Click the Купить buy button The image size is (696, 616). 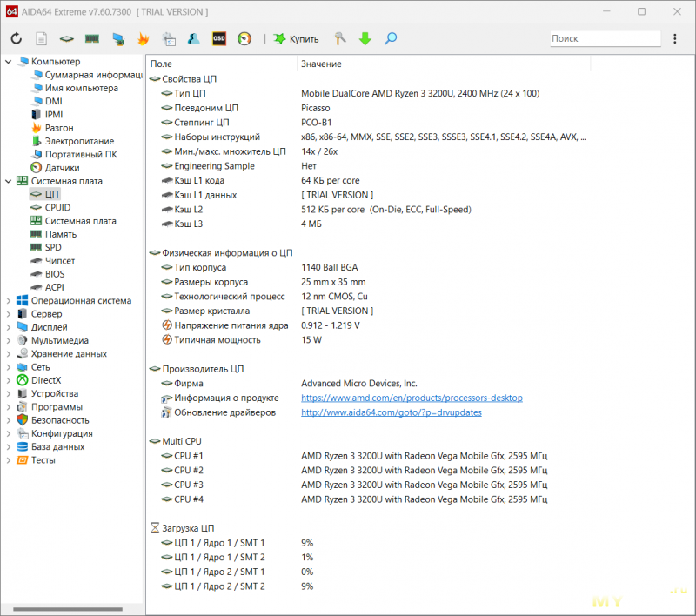[x=296, y=39]
